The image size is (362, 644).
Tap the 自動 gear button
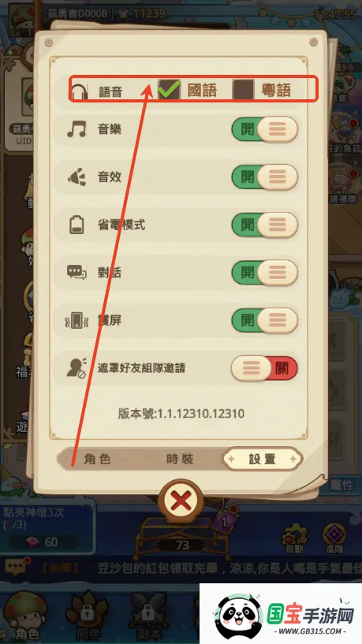click(295, 538)
